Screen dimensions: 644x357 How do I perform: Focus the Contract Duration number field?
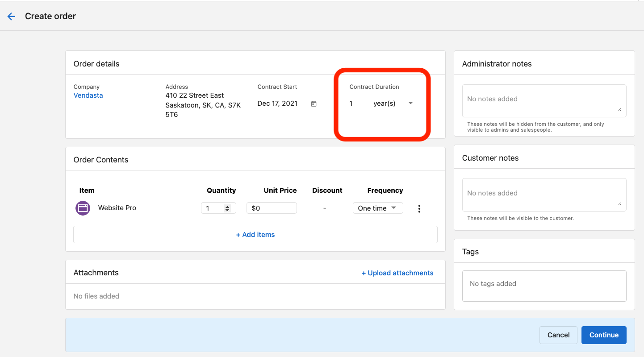[x=360, y=104]
